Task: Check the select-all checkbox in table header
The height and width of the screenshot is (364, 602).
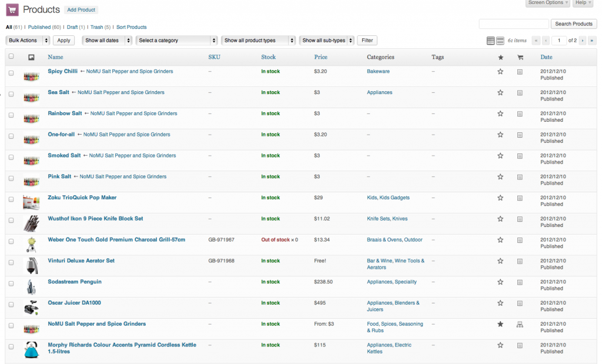Action: click(x=11, y=57)
